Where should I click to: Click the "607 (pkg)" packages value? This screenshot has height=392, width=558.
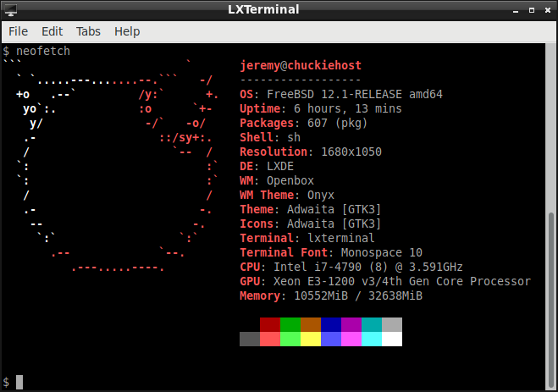tap(337, 123)
